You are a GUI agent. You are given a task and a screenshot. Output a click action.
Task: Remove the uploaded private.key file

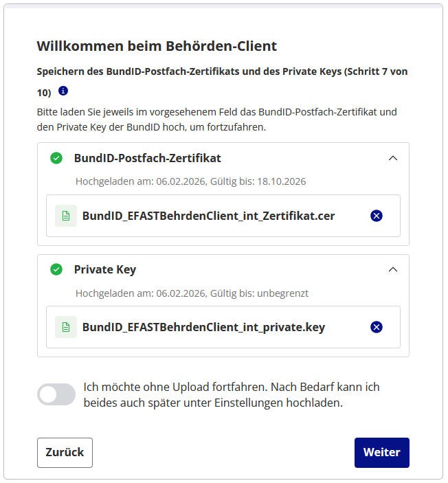coord(377,327)
